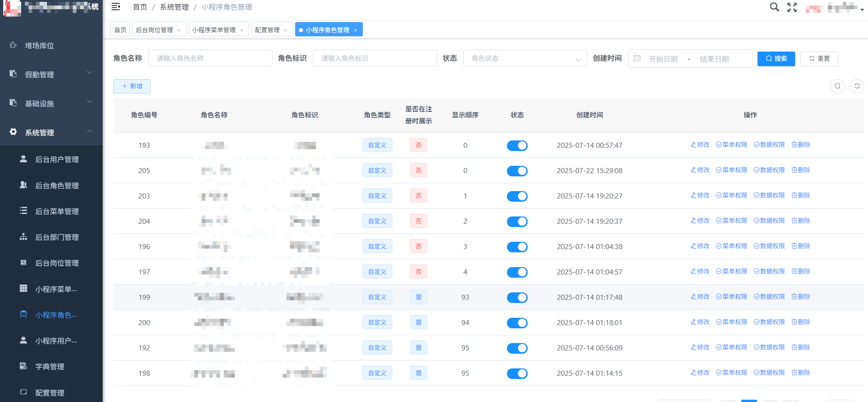868x402 pixels.
Task: Open 堆场库位 sidebar icon
Action: coord(13,45)
